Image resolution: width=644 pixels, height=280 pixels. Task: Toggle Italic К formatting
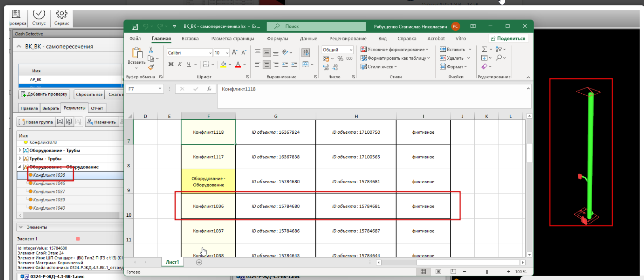(180, 64)
